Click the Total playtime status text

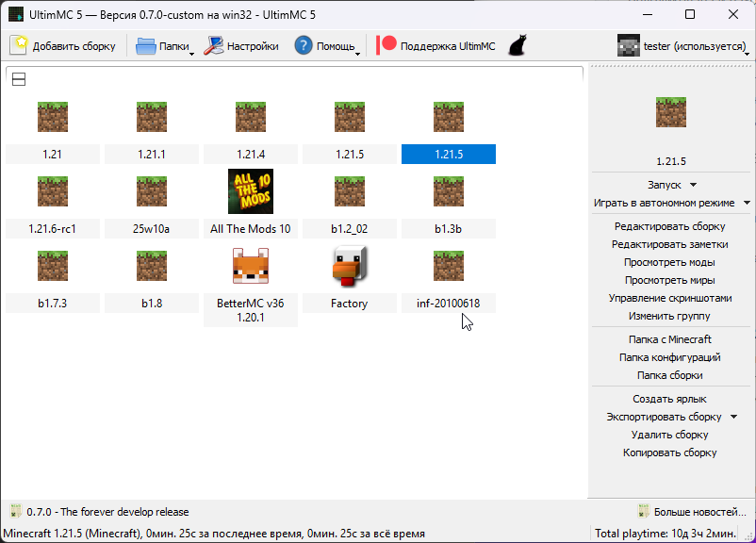pos(666,534)
